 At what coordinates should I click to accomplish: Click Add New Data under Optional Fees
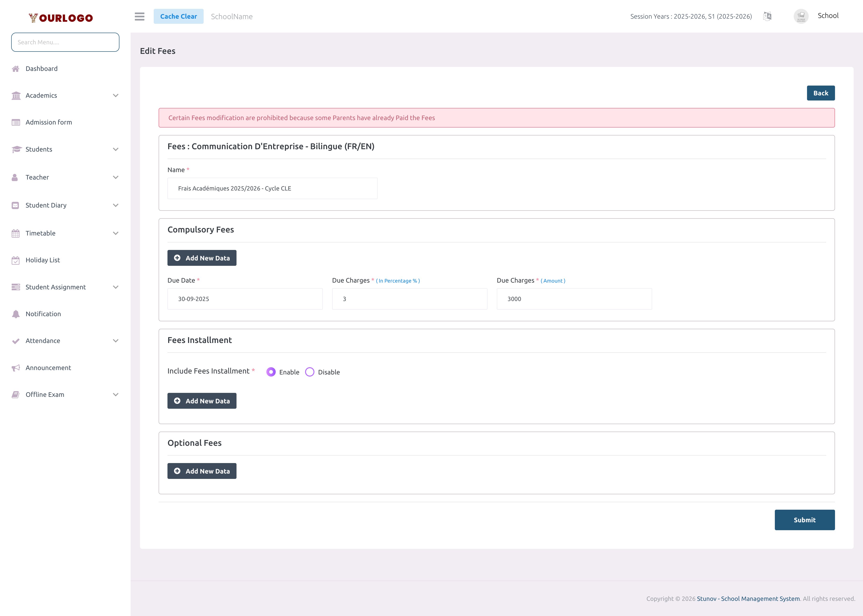(x=202, y=471)
